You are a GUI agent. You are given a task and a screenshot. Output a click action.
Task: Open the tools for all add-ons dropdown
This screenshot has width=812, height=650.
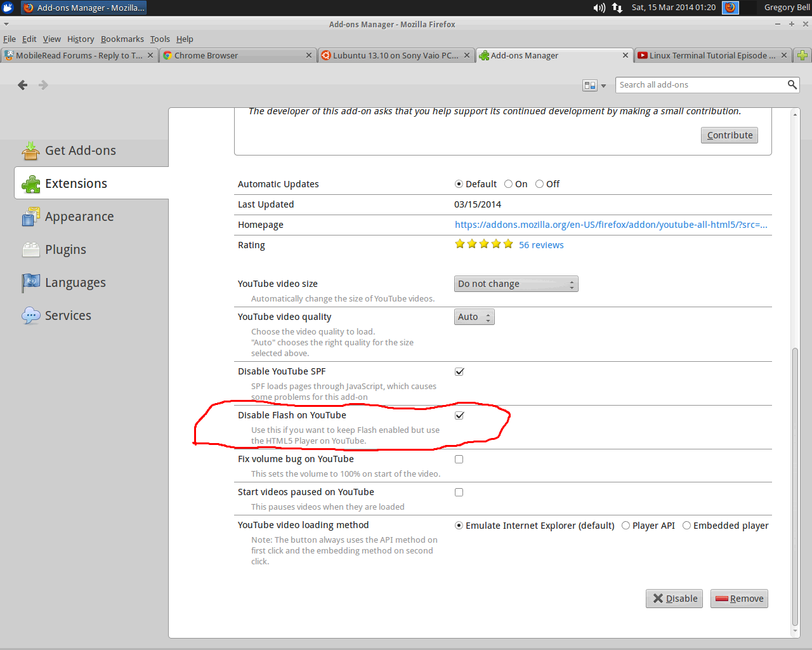[x=594, y=85]
